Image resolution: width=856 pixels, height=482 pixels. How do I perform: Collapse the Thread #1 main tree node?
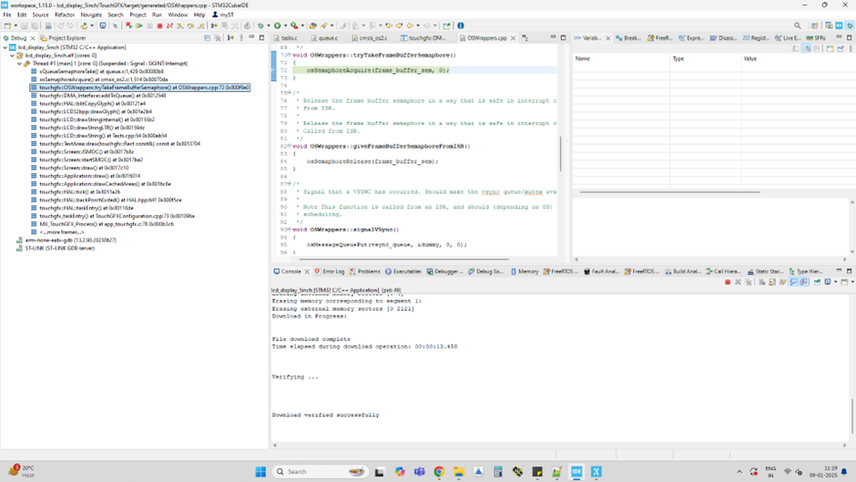[x=20, y=63]
